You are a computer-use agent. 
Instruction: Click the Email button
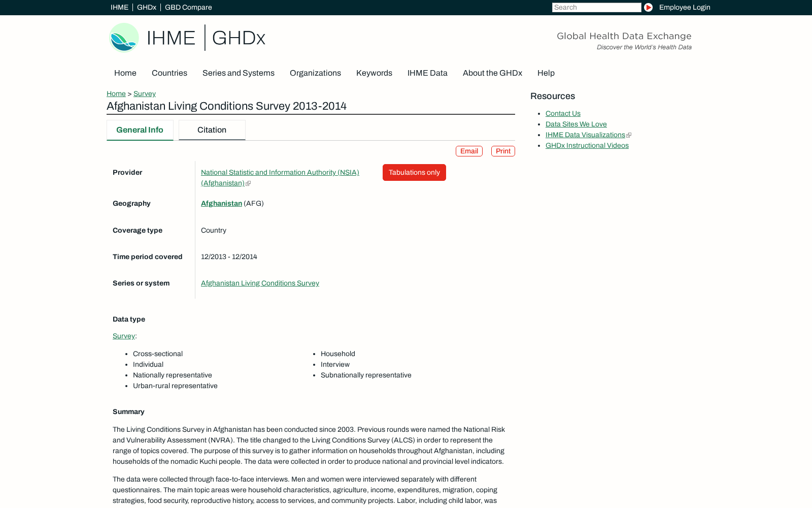[x=469, y=151]
